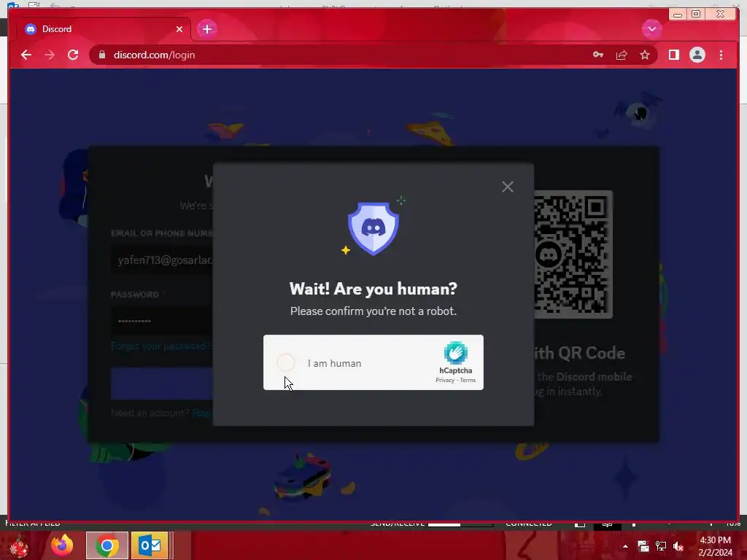
Task: Click the network tray icon
Action: tap(661, 546)
